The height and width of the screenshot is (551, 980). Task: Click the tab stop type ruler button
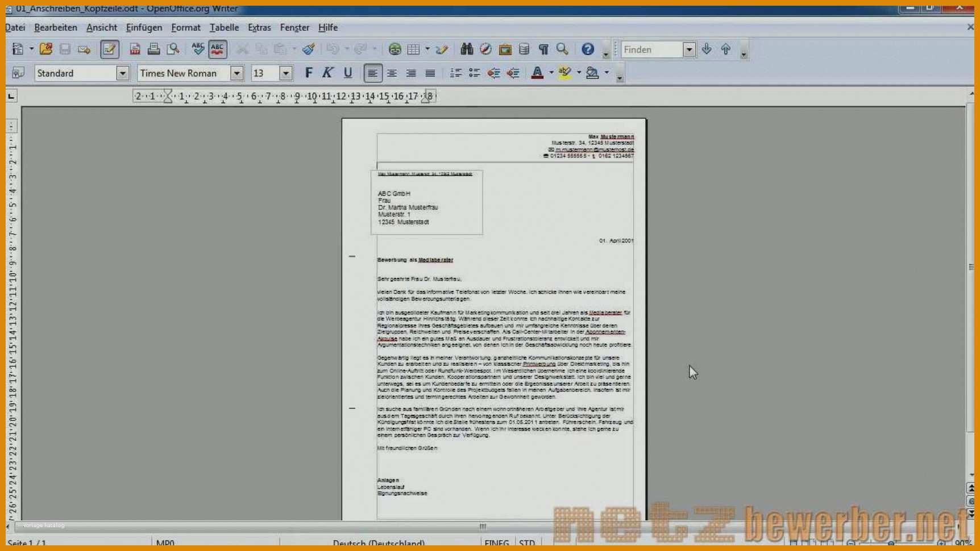tap(11, 96)
